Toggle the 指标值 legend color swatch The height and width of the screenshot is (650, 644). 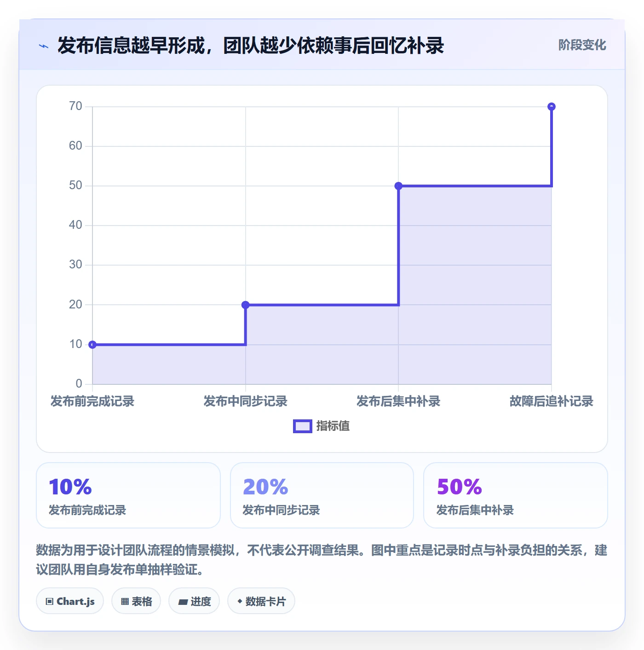303,426
